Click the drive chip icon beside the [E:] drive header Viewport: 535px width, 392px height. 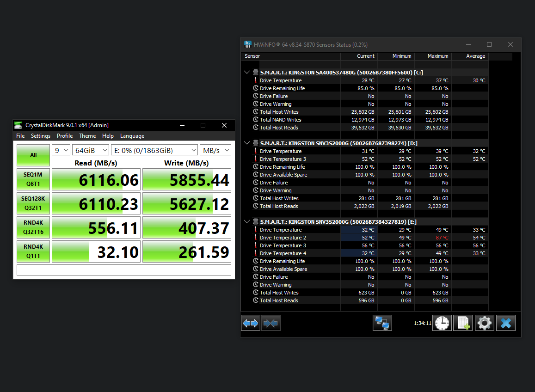pos(256,221)
